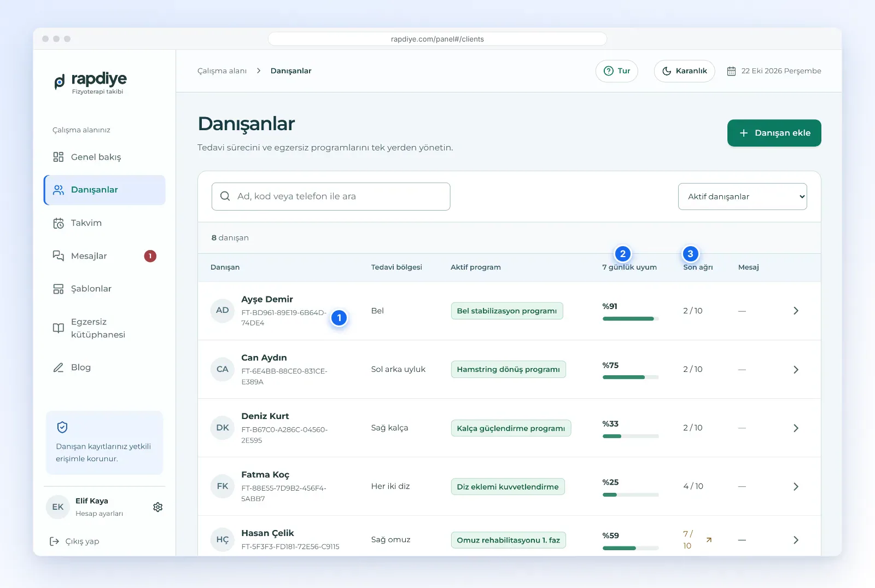This screenshot has width=875, height=588.
Task: Open account settings via the gear icon
Action: pos(158,507)
